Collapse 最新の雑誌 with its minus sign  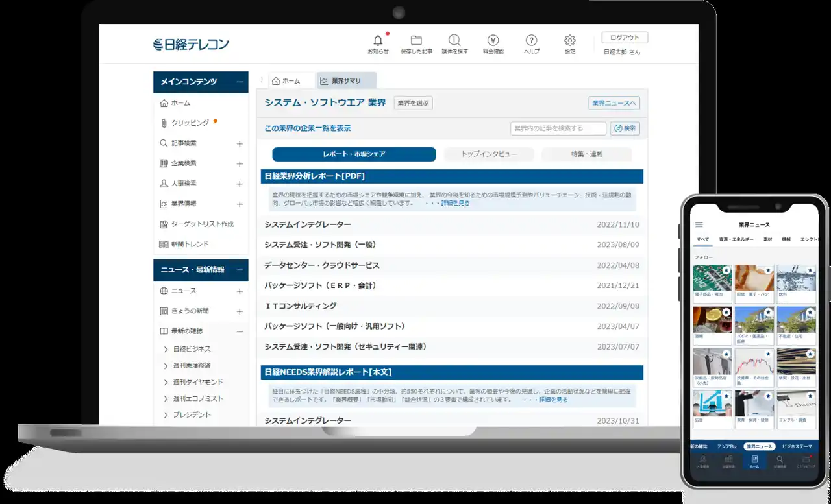(240, 331)
